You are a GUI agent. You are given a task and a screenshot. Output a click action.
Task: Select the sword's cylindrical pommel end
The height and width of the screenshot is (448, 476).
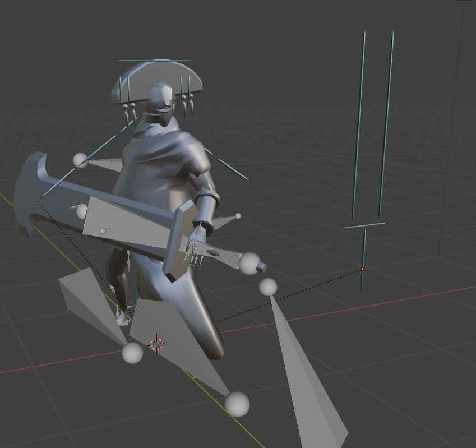click(262, 267)
